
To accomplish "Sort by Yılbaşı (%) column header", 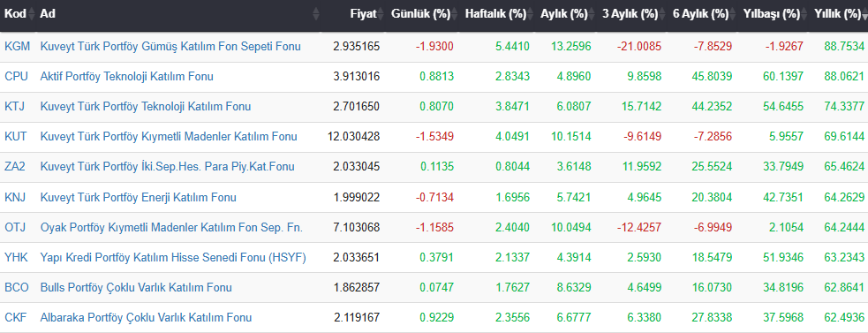I will [772, 14].
